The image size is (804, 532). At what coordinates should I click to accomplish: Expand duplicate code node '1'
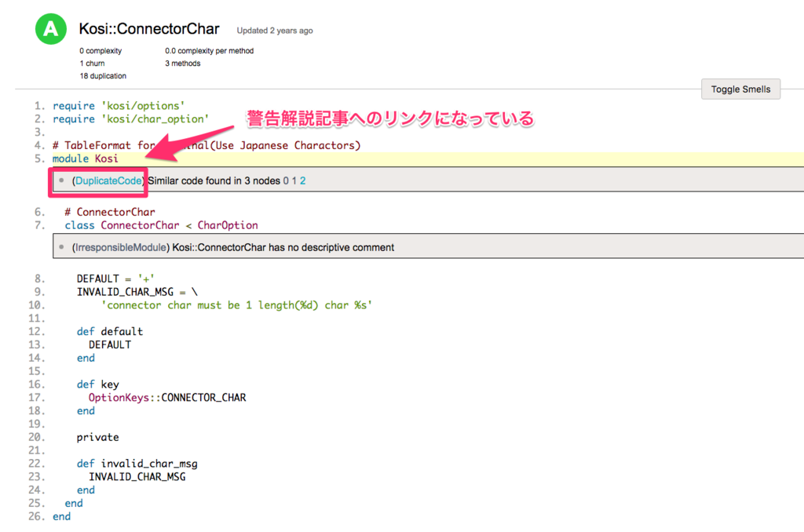coord(294,179)
